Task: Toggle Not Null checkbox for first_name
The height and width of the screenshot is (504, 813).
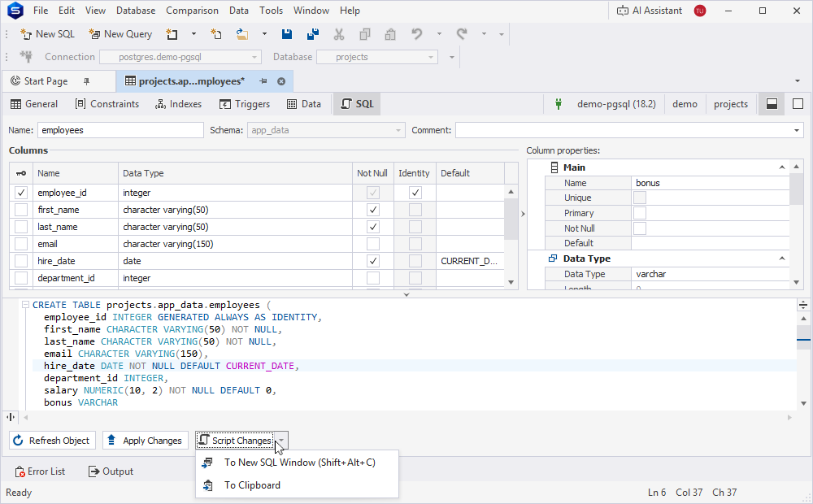Action: [x=373, y=210]
